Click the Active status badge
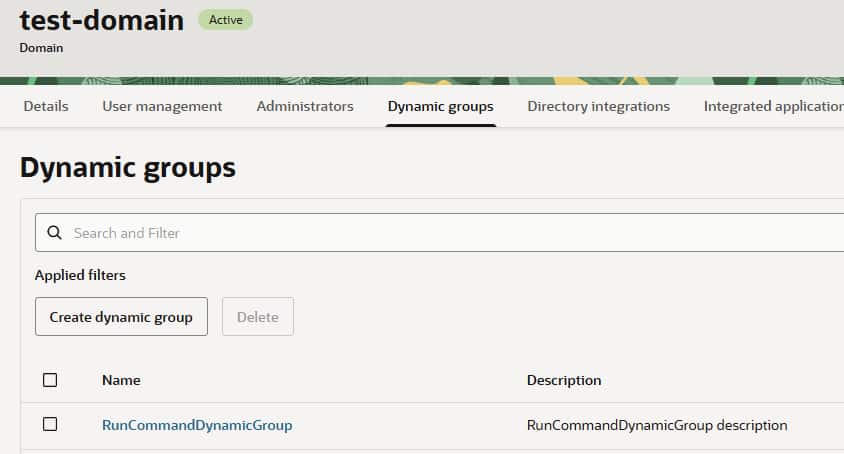Screen dimensions: 844x454 (226, 20)
